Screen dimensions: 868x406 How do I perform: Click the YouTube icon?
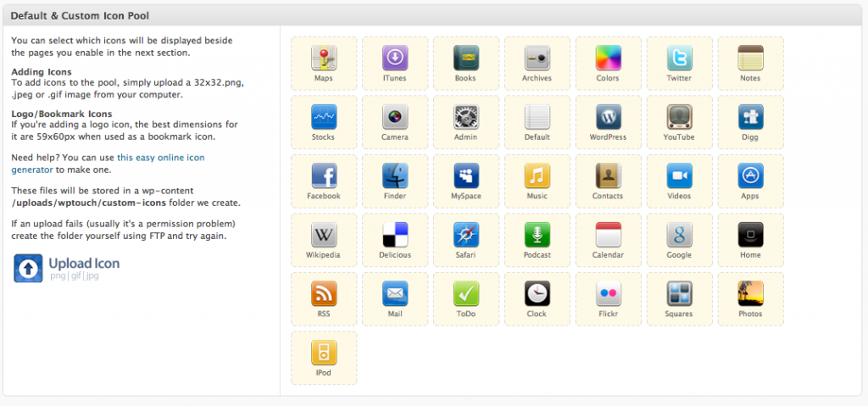pyautogui.click(x=679, y=117)
